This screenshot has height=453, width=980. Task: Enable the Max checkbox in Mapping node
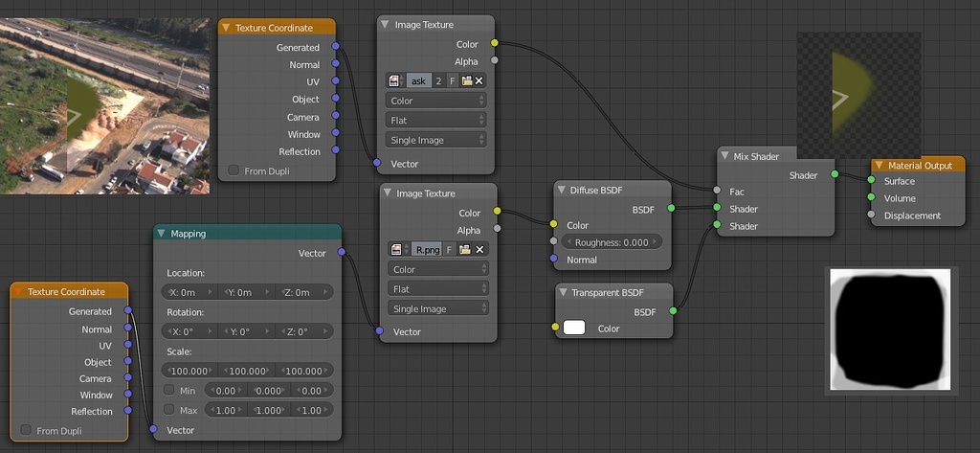[168, 410]
